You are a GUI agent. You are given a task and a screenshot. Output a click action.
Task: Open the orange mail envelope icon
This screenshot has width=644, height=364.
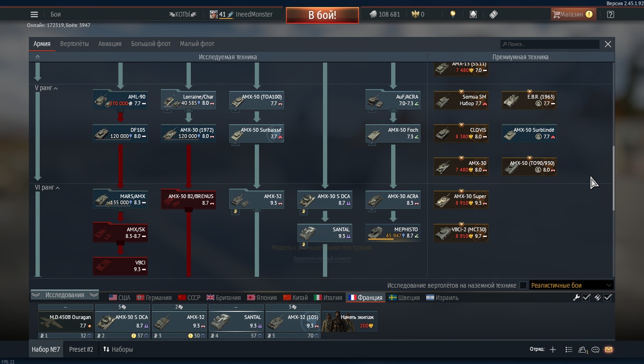[608, 350]
